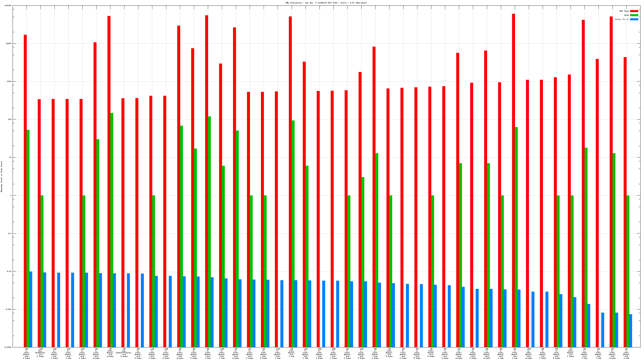Click the red Not Spam legend swatch
The image size is (644, 362).
point(634,11)
